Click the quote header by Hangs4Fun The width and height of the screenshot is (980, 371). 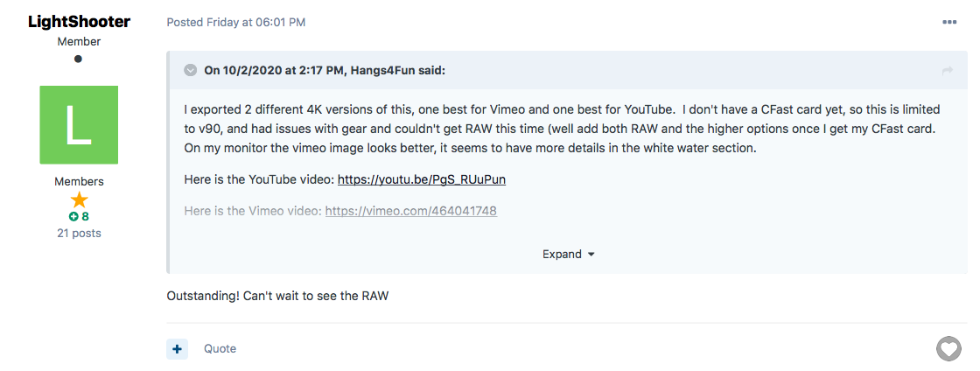(325, 70)
